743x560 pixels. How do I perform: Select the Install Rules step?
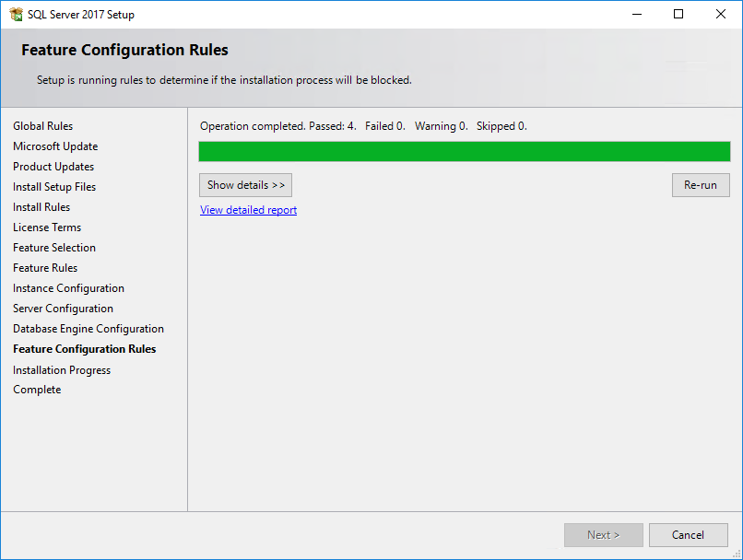(x=41, y=207)
